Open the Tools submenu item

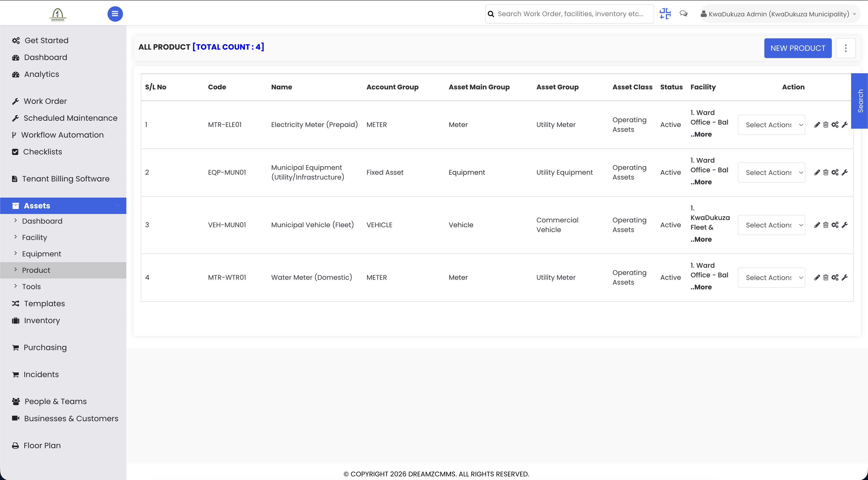coord(31,287)
